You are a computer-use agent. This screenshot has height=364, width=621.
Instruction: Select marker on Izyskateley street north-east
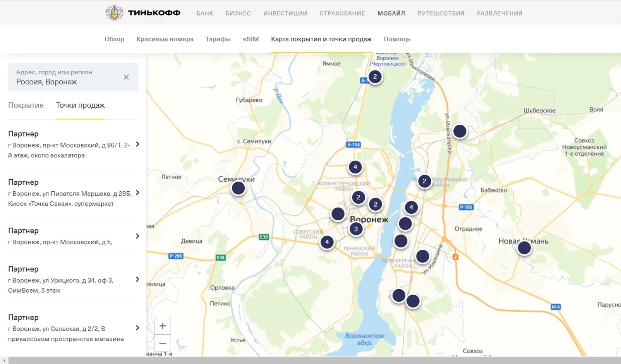click(460, 131)
